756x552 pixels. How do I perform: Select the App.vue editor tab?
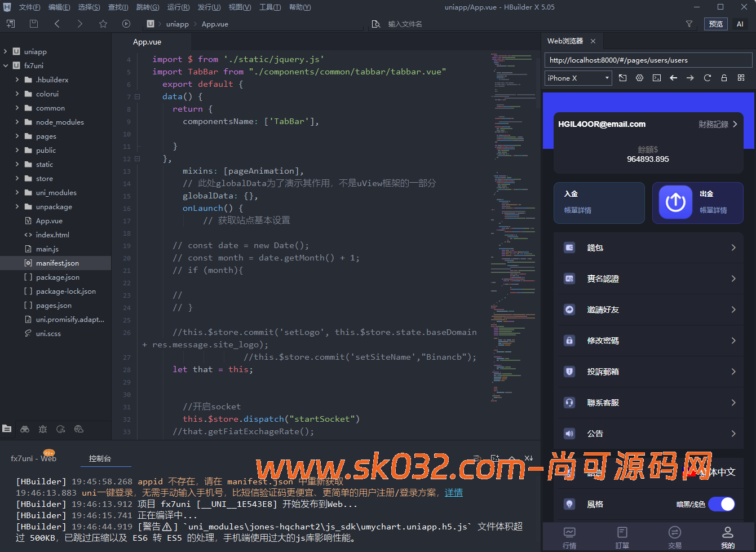click(x=147, y=42)
